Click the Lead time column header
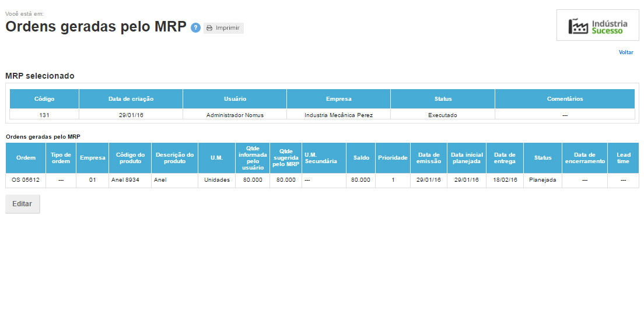Screen dimensions: 644x335 [623, 158]
